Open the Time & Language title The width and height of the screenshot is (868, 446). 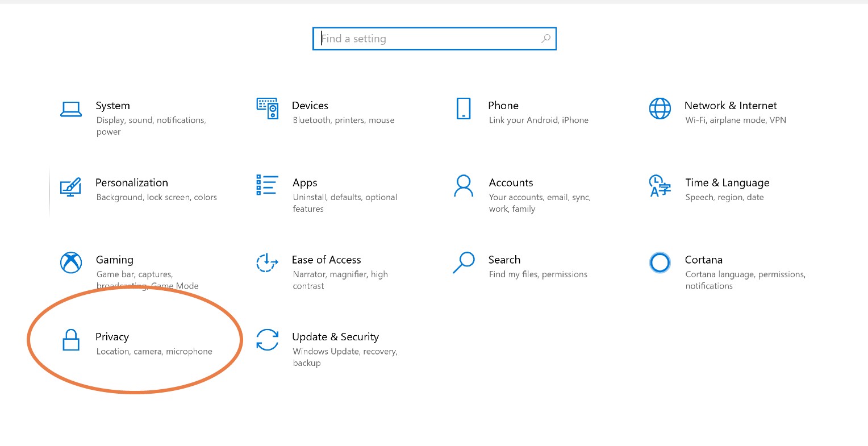[x=727, y=183]
